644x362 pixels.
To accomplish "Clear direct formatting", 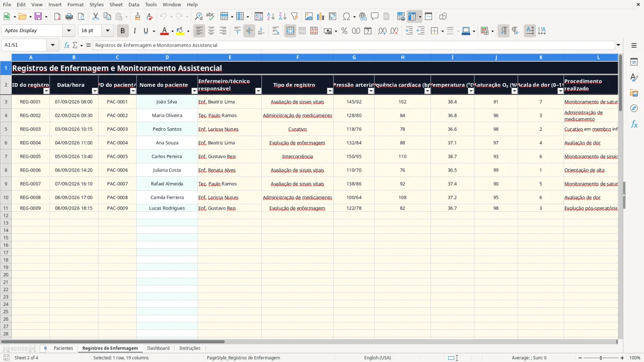I will click(x=149, y=17).
